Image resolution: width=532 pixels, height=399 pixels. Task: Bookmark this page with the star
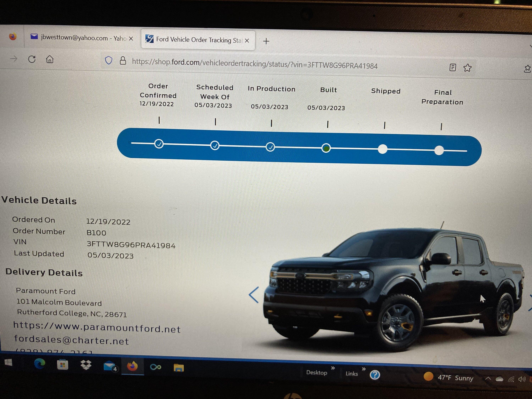(467, 68)
